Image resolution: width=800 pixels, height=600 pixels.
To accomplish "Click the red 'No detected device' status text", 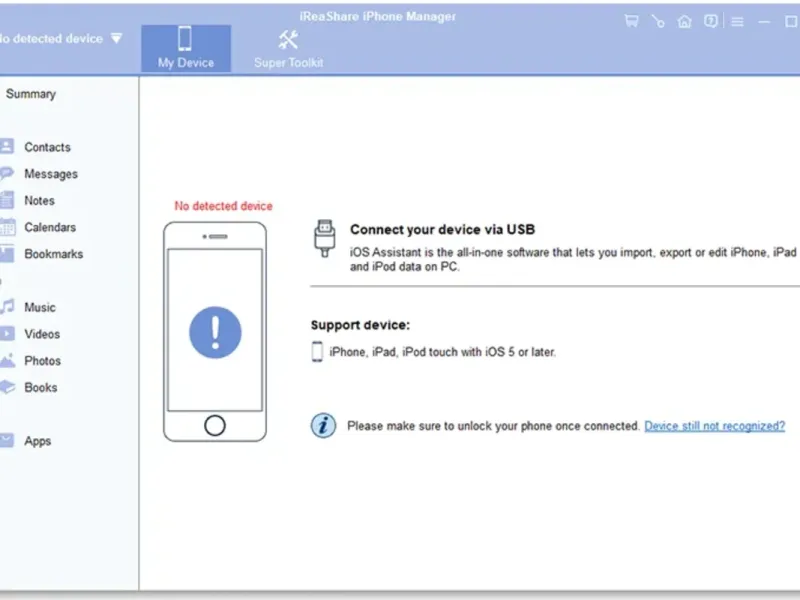I will (223, 206).
